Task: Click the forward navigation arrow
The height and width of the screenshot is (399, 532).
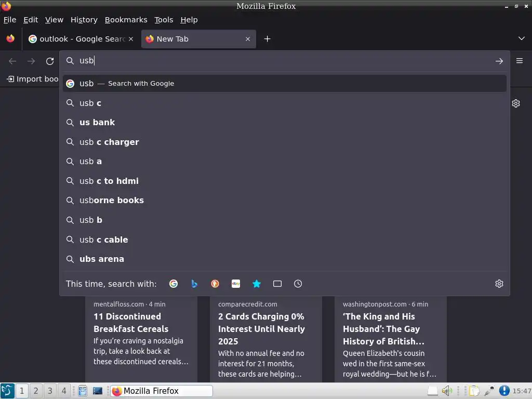Action: click(31, 61)
